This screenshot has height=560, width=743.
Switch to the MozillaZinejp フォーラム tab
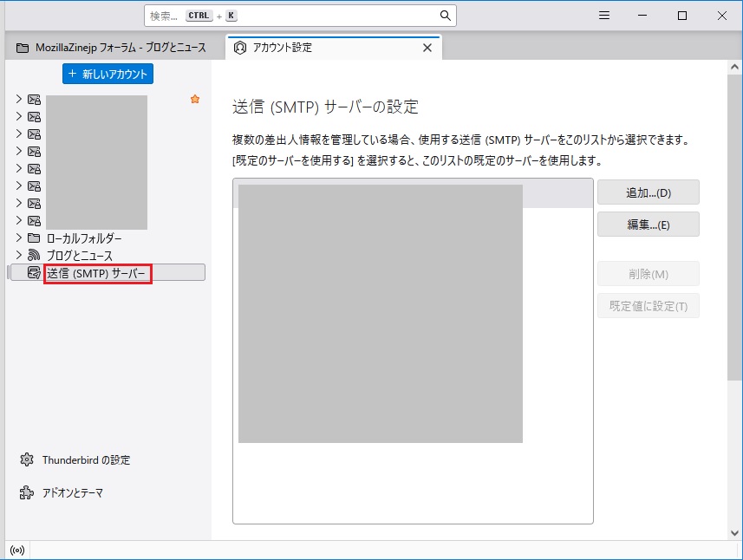pyautogui.click(x=112, y=48)
